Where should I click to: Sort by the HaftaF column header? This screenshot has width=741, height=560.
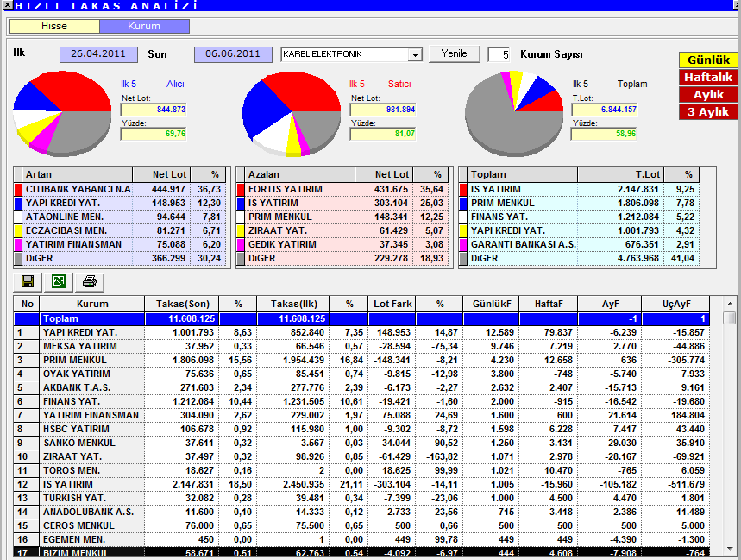click(x=548, y=304)
